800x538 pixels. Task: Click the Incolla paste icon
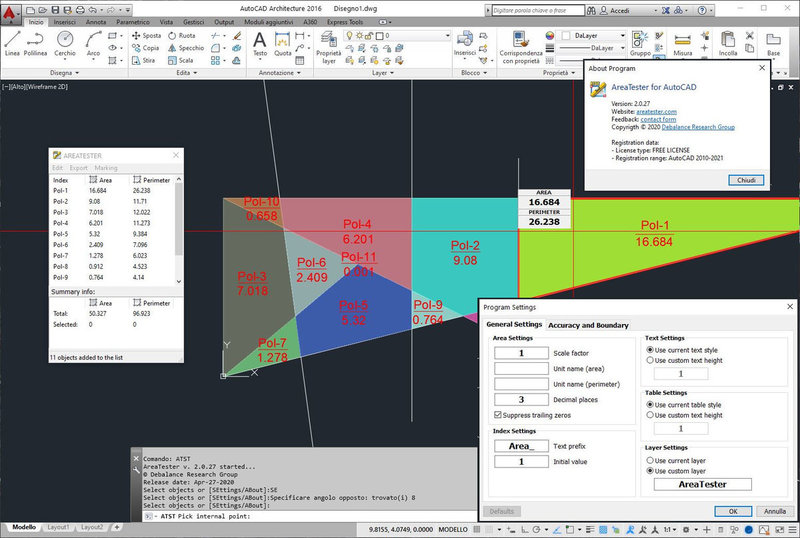click(728, 42)
